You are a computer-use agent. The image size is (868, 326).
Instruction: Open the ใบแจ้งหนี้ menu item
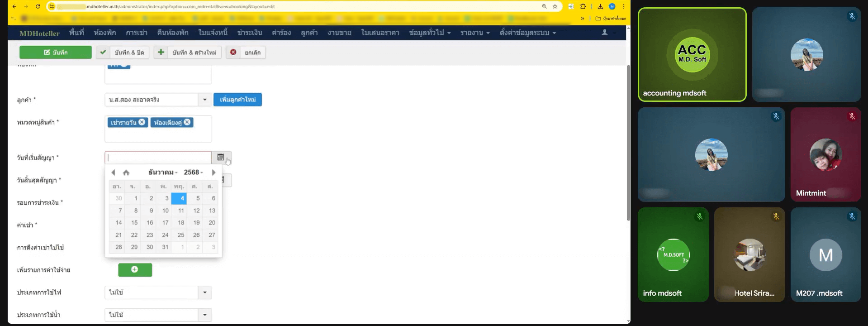(213, 33)
